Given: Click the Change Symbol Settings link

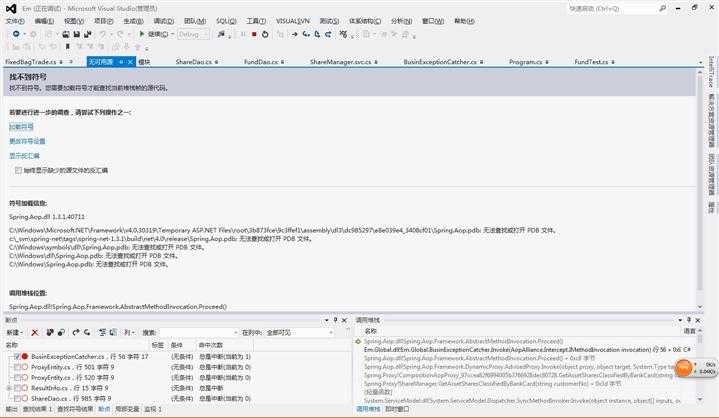Looking at the screenshot, I should tap(27, 141).
